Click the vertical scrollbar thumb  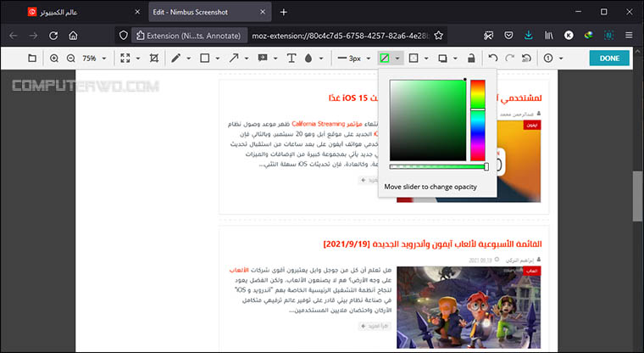coord(637,196)
